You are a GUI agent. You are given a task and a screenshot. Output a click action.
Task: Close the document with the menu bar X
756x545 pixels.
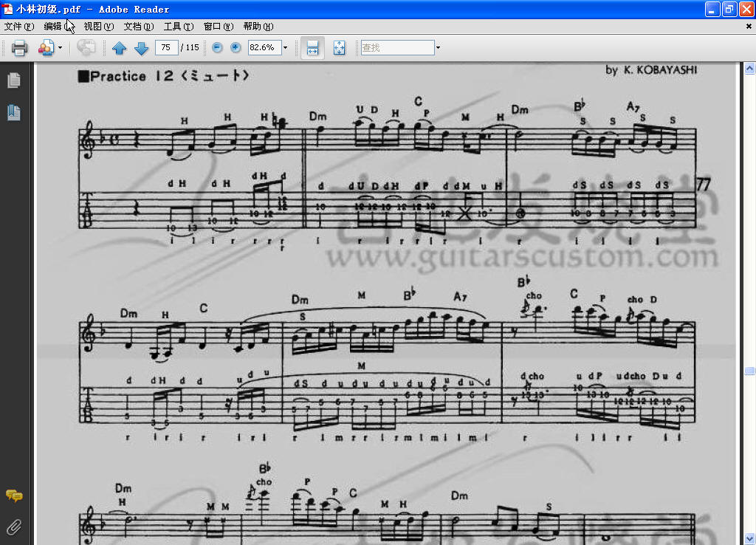[x=749, y=27]
